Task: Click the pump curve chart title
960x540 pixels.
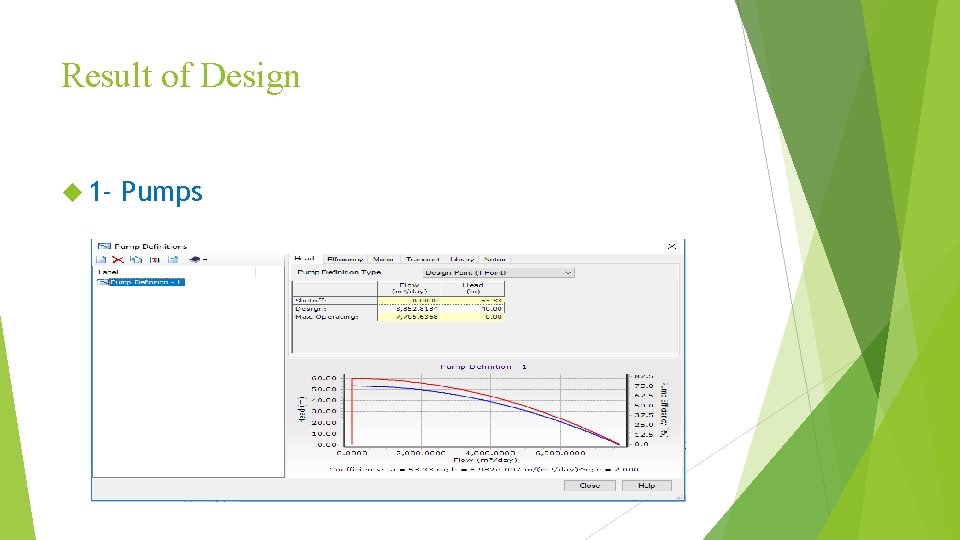Action: pos(484,367)
